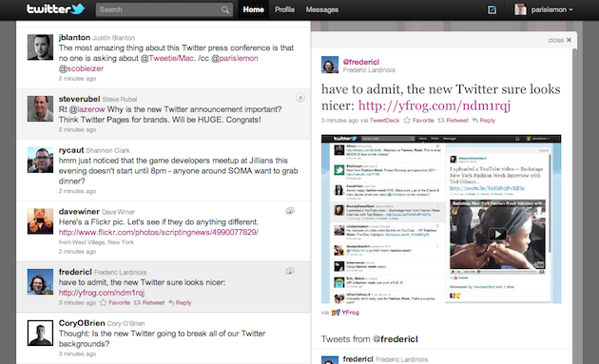The height and width of the screenshot is (364, 599).
Task: Open yfrog link in timeline tweet
Action: pyautogui.click(x=102, y=293)
